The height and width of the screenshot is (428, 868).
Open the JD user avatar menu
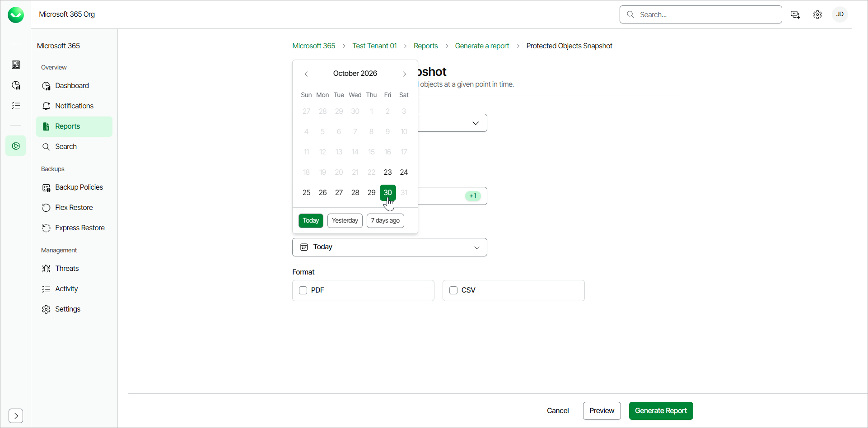(840, 14)
